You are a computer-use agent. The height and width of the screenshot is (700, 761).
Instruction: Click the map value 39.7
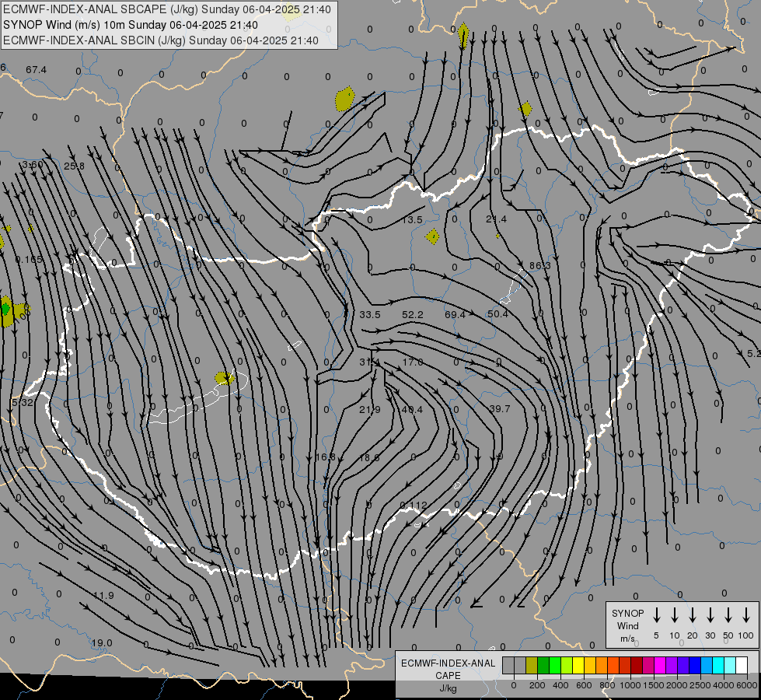500,409
